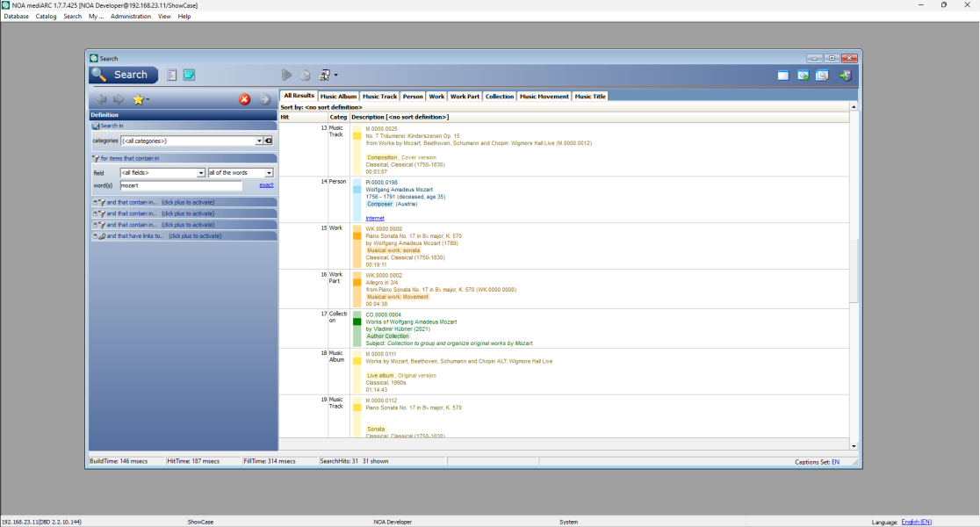Click the NOA mediARC icon in the title bar
This screenshot has width=980, height=527.
5,5
